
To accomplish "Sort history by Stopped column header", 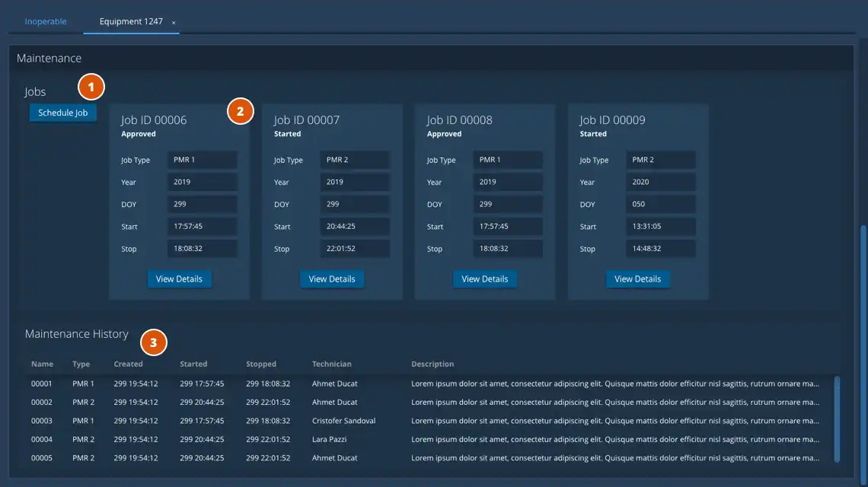I will (260, 364).
